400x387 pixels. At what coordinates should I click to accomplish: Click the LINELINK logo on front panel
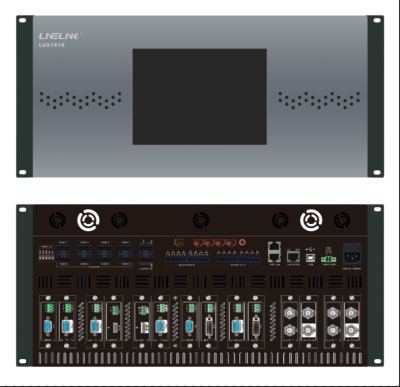coord(60,36)
